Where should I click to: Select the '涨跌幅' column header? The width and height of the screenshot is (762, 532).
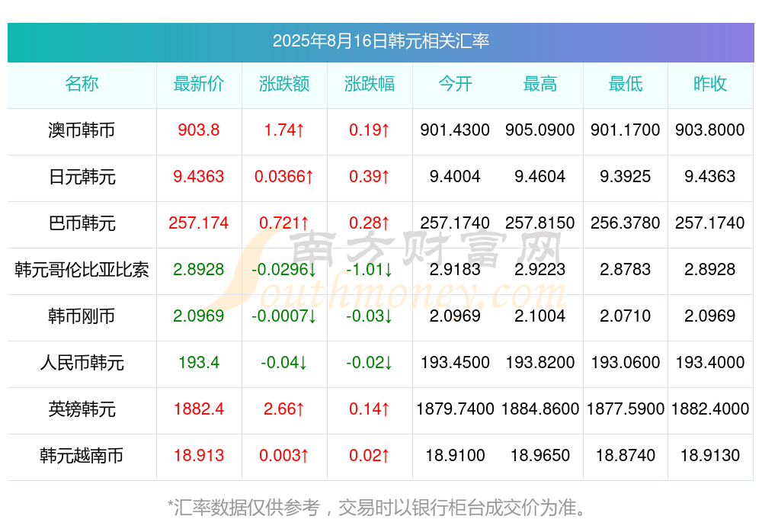tap(370, 84)
